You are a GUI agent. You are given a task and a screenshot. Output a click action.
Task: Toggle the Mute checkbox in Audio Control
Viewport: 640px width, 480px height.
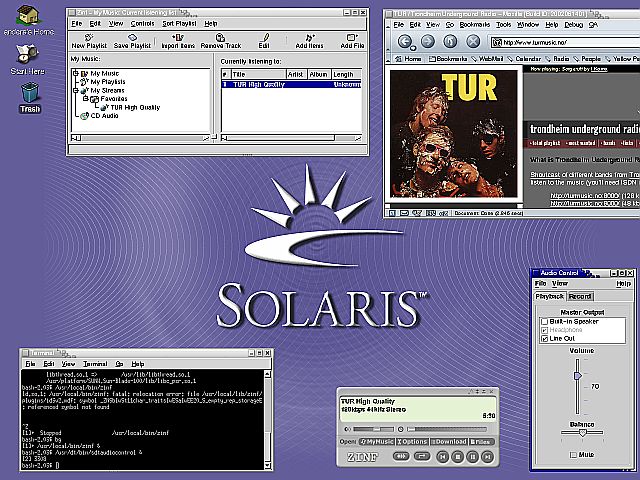pyautogui.click(x=573, y=455)
